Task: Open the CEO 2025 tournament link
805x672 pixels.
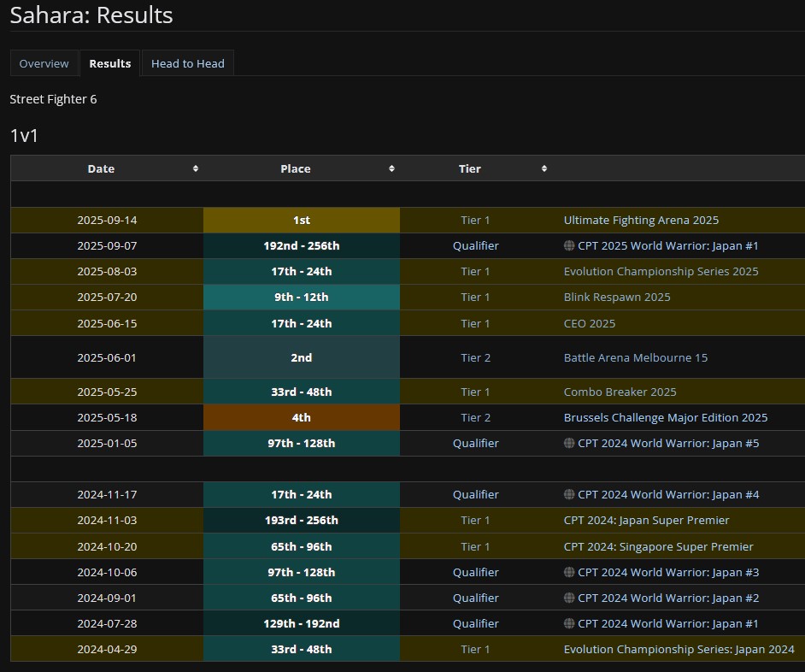Action: (x=590, y=323)
